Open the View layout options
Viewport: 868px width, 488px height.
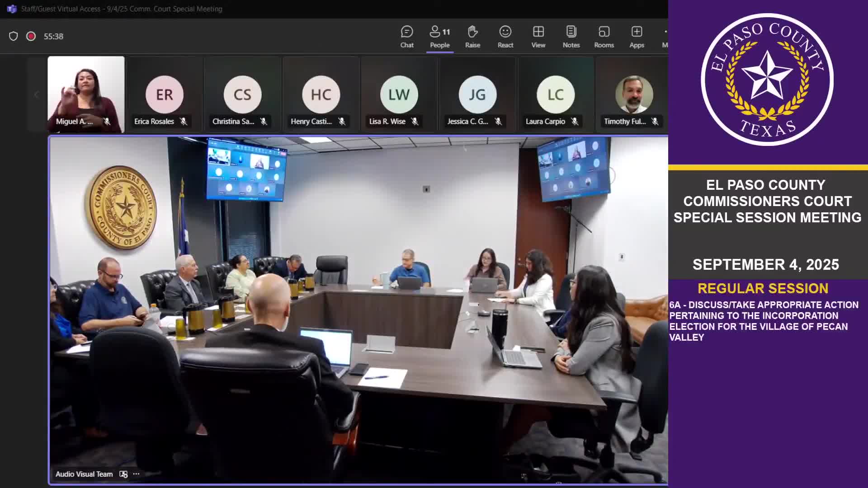tap(538, 37)
